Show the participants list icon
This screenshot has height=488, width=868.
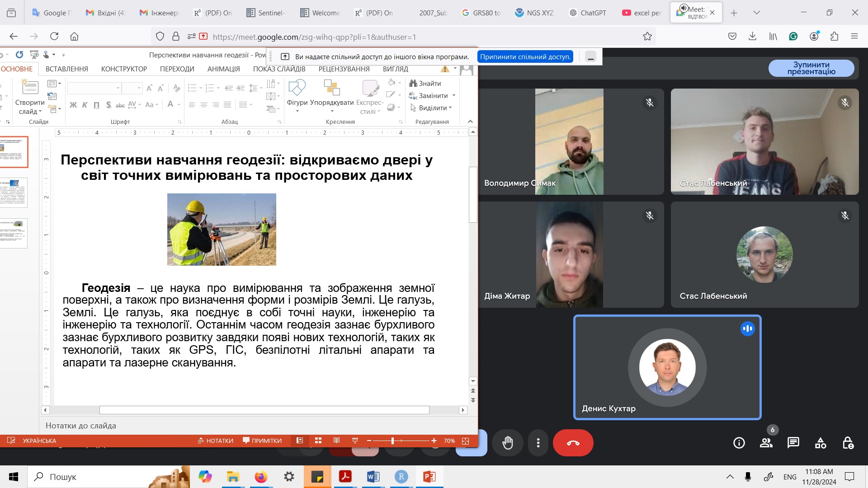[x=766, y=443]
